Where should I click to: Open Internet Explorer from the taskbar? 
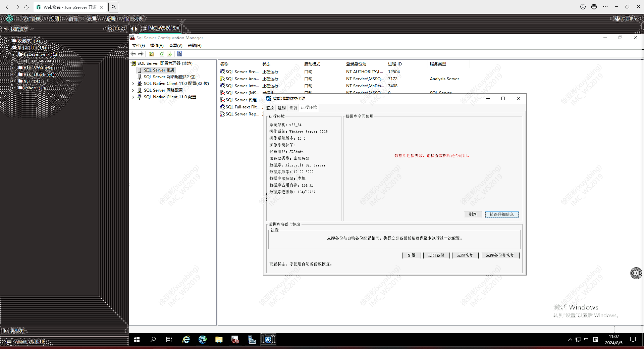(186, 340)
